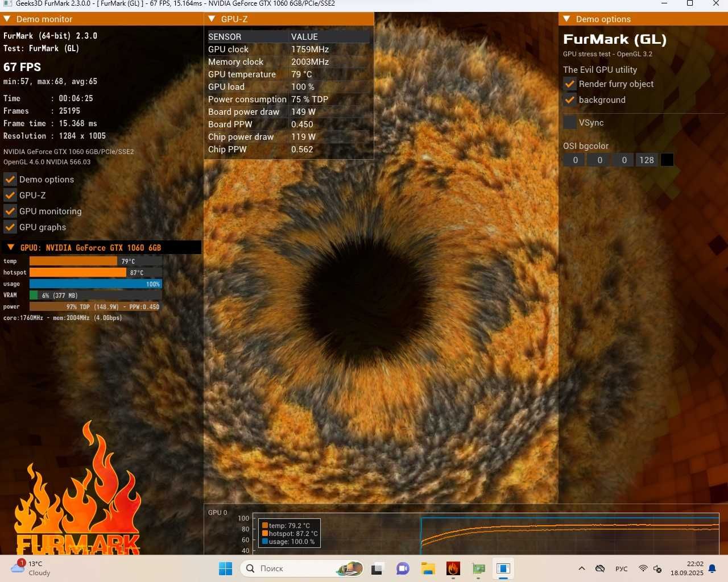The height and width of the screenshot is (582, 728).
Task: Click the OSI bgcolor black color swatch
Action: [667, 160]
